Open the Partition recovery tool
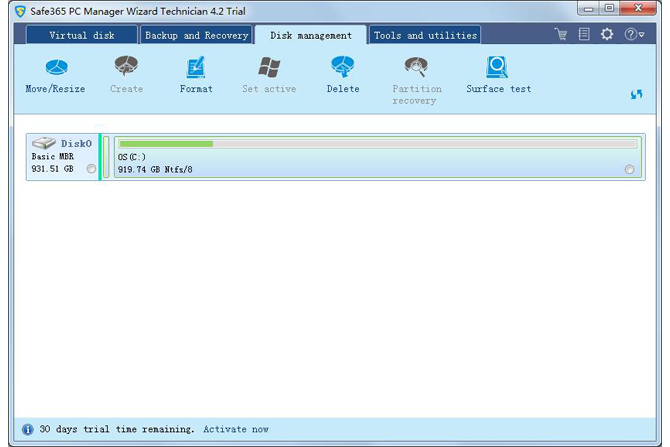The height and width of the screenshot is (447, 670). coord(417,78)
